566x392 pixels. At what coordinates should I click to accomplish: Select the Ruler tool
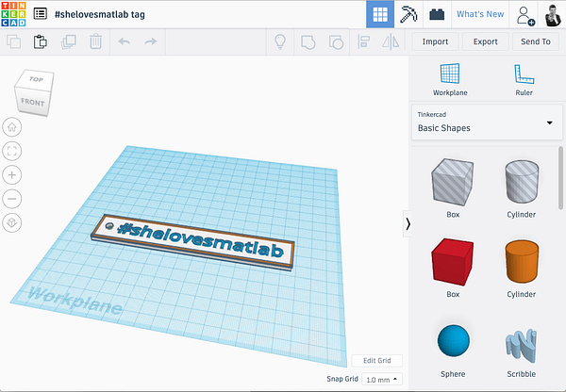[x=524, y=79]
